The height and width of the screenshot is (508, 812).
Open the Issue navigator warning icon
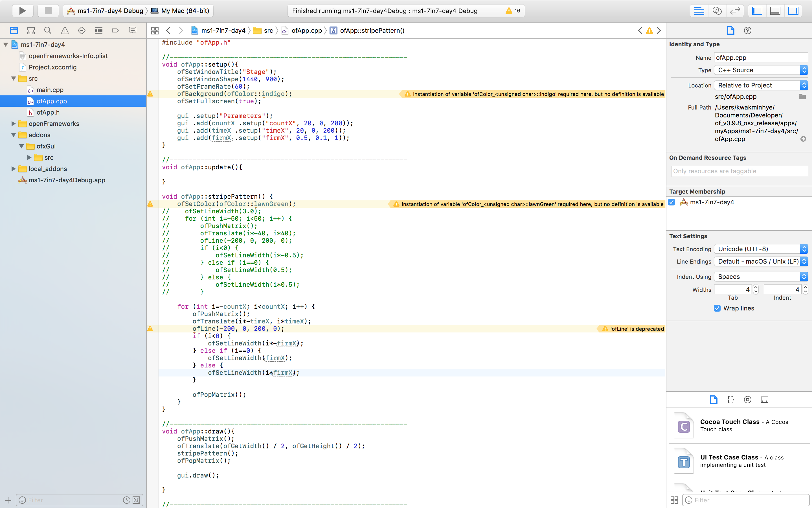tap(65, 30)
